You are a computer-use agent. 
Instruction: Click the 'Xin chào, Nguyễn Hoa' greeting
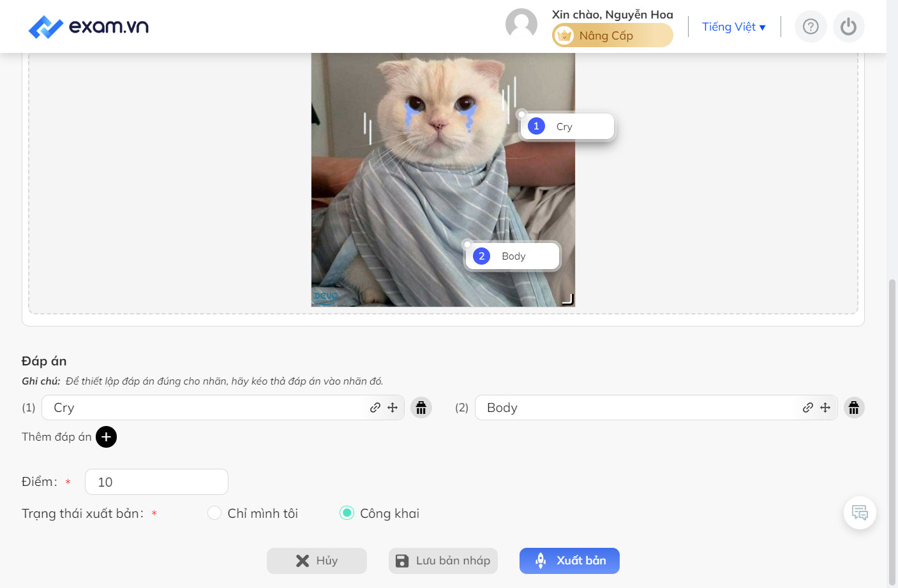coord(613,14)
